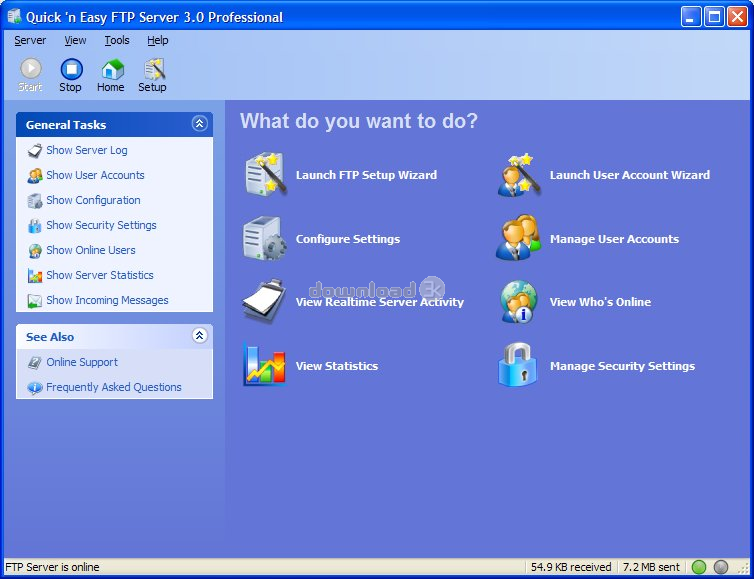Open the Help menu
This screenshot has width=754, height=579.
158,40
